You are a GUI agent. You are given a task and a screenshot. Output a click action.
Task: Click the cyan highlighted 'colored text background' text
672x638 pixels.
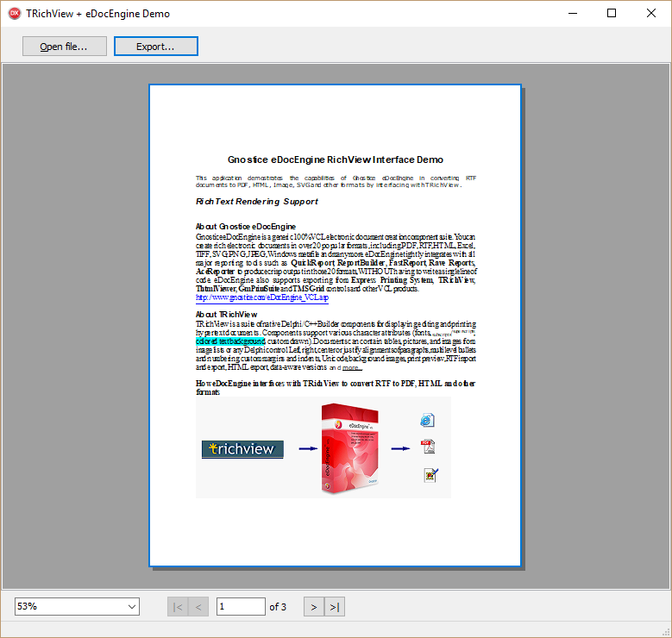click(230, 341)
